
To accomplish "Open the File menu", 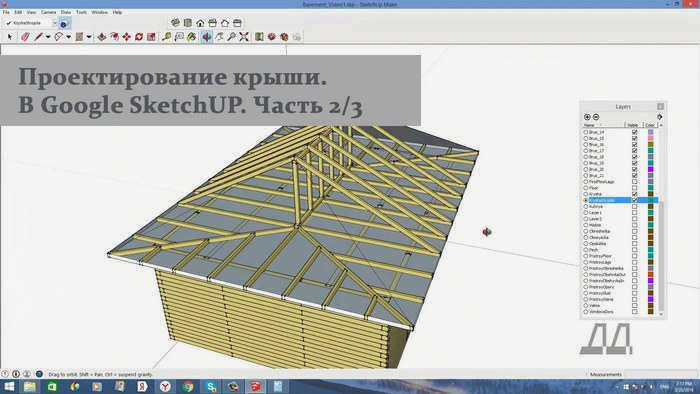I will coord(6,12).
